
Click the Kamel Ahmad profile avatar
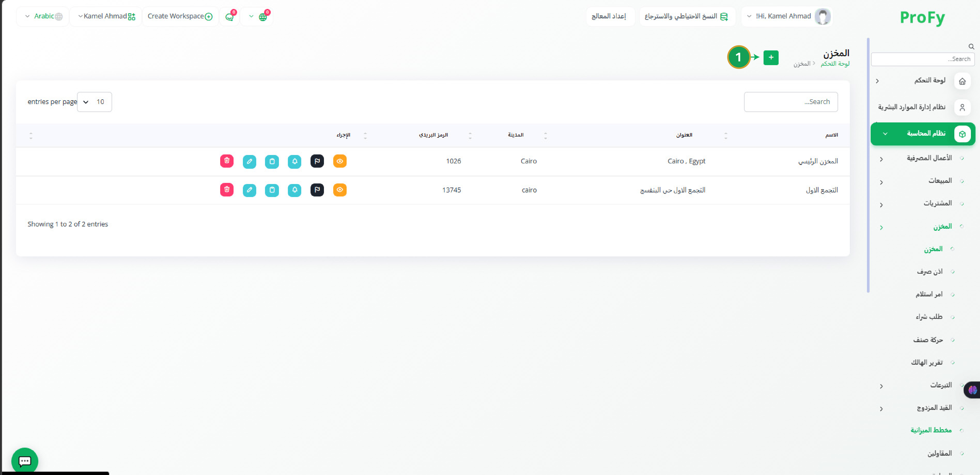pyautogui.click(x=822, y=16)
